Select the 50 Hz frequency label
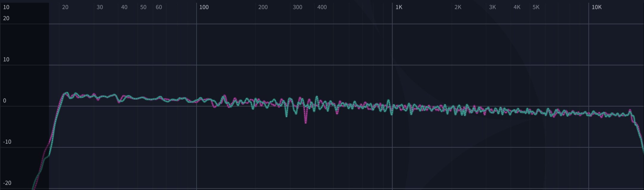This screenshot has width=644, height=190. point(143,7)
